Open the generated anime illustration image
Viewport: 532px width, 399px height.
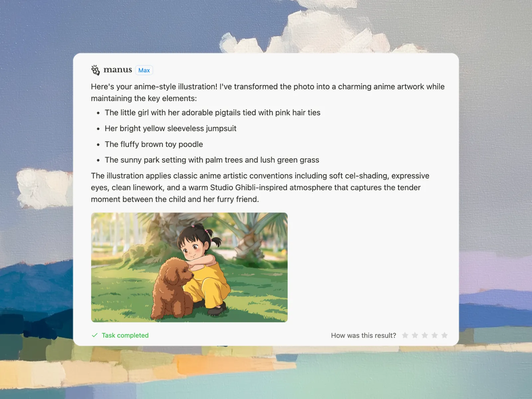click(189, 267)
